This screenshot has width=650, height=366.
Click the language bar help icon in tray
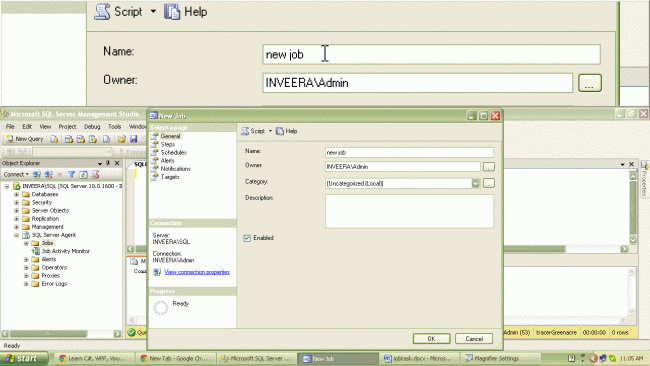point(572,358)
